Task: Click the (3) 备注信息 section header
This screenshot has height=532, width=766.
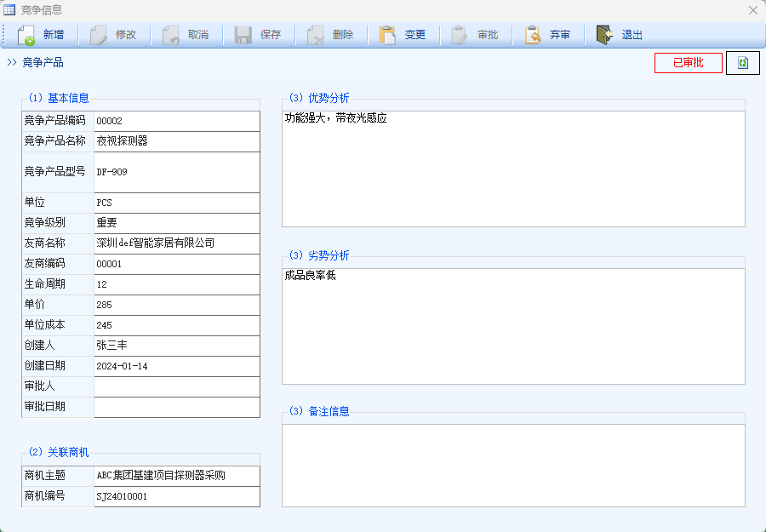Action: [319, 411]
